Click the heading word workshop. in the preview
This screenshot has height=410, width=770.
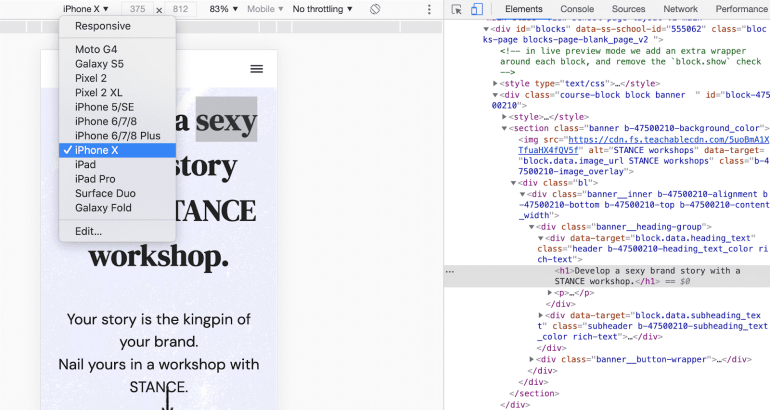159,256
